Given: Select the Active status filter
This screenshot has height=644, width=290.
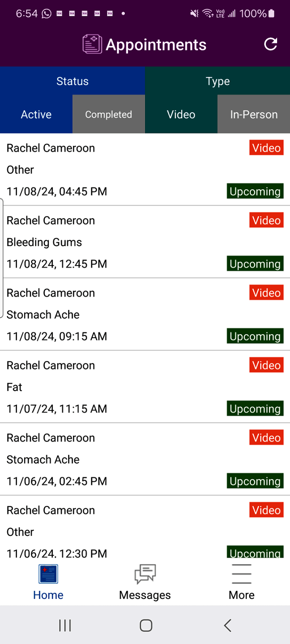Looking at the screenshot, I should (36, 114).
